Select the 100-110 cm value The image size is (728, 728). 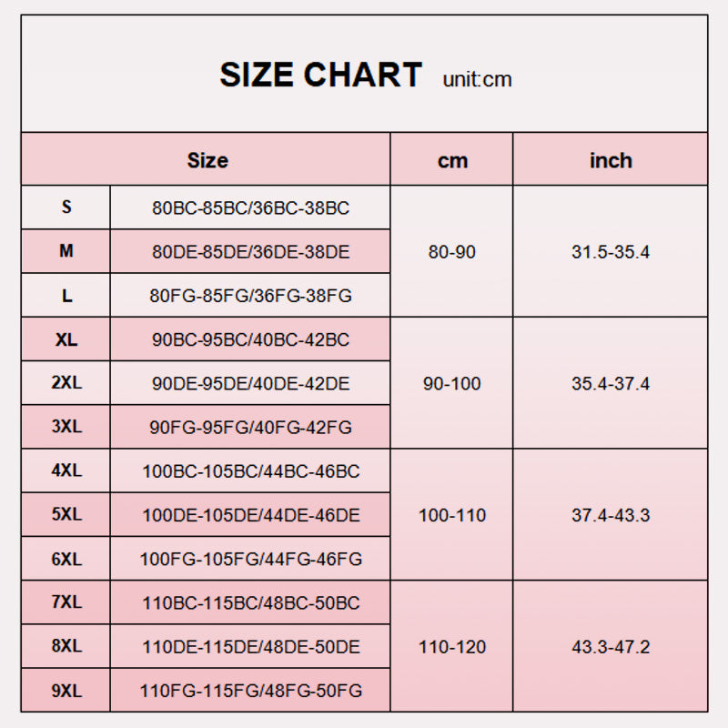[x=452, y=516]
